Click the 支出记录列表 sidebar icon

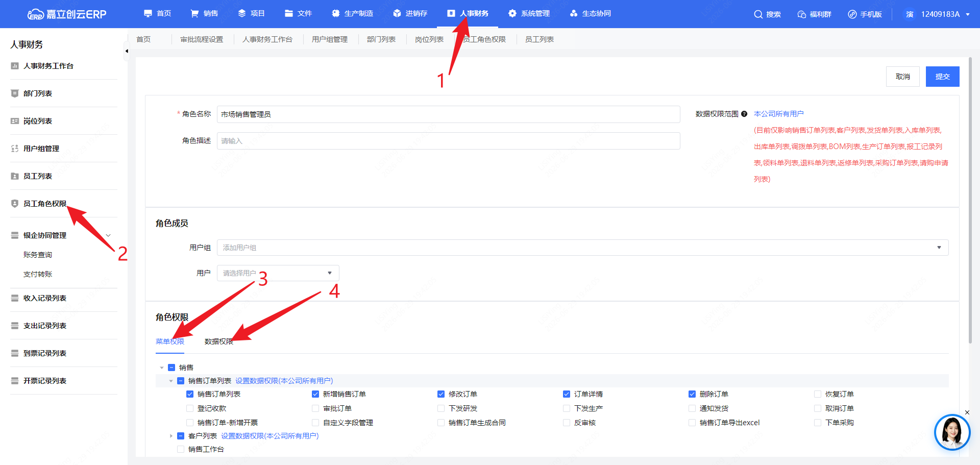pos(15,326)
